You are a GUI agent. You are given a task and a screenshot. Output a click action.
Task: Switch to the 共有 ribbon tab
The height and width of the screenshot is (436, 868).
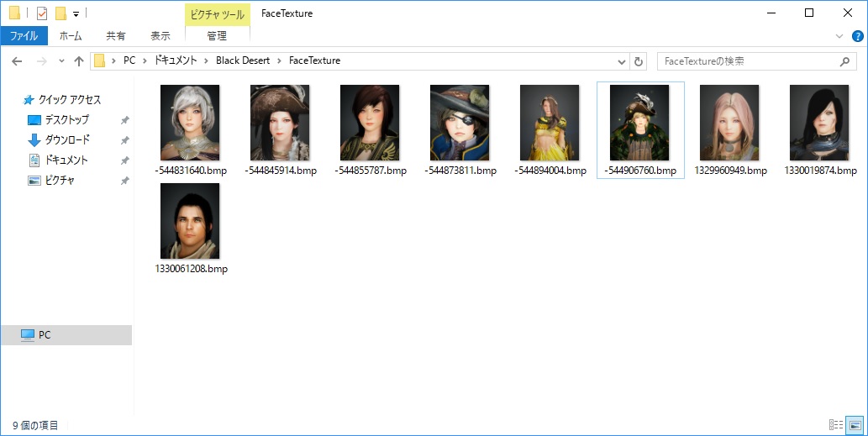116,36
